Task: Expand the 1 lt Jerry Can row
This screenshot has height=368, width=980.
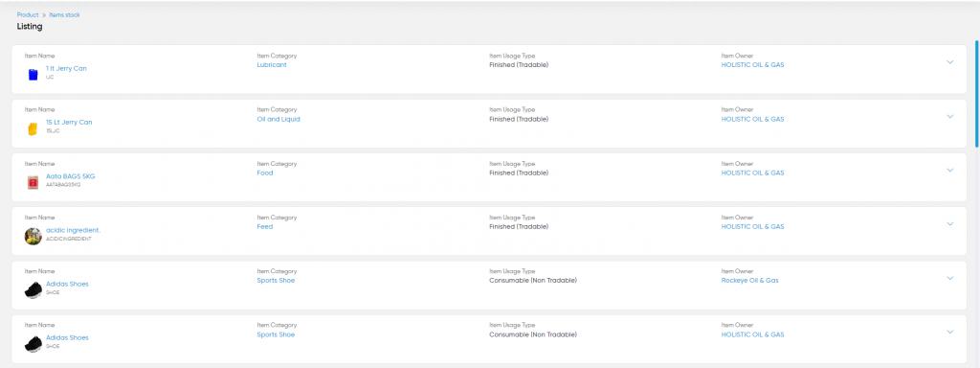Action: click(x=950, y=62)
